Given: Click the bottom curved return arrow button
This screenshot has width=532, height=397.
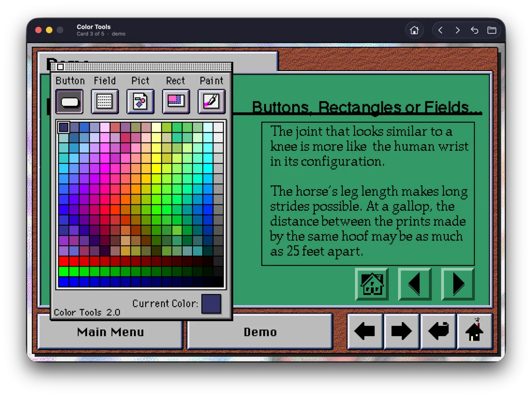Looking at the screenshot, I should (x=438, y=331).
